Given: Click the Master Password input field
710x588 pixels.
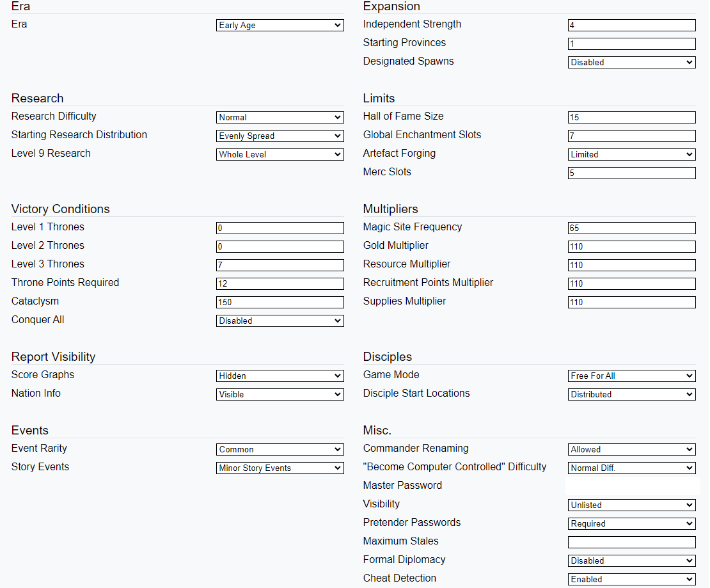Looking at the screenshot, I should tap(632, 486).
